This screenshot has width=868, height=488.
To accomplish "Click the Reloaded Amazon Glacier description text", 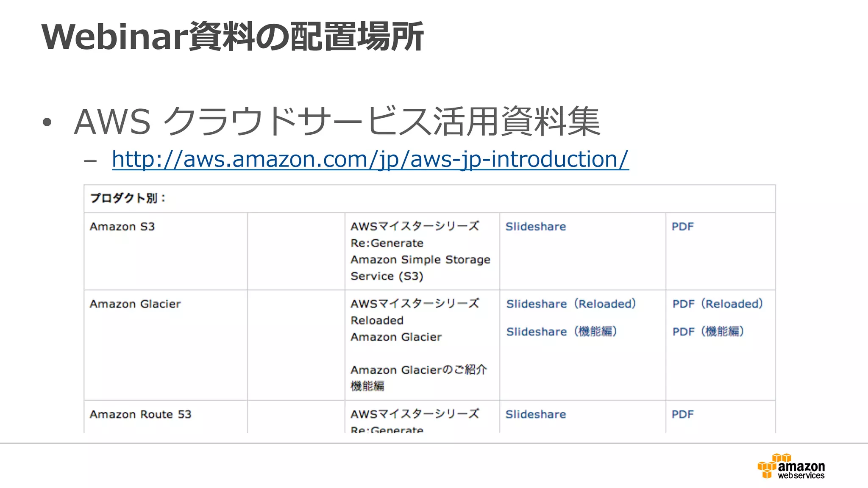I will [396, 329].
